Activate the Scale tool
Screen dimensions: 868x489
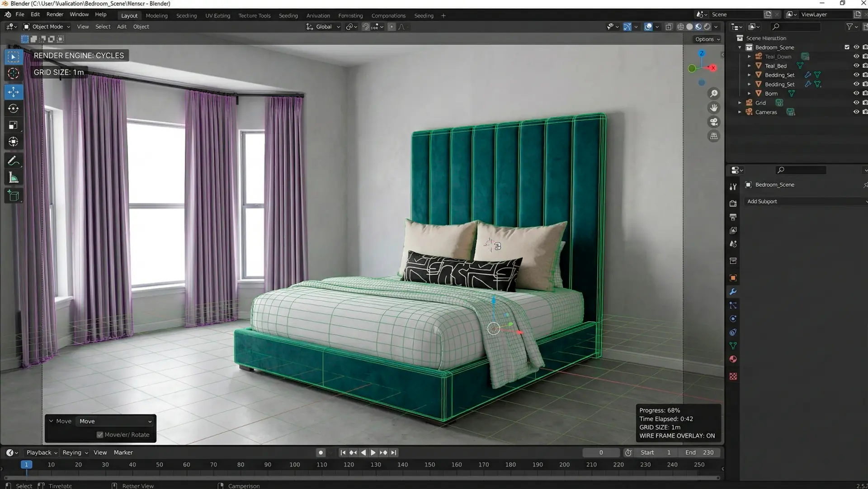click(x=13, y=125)
